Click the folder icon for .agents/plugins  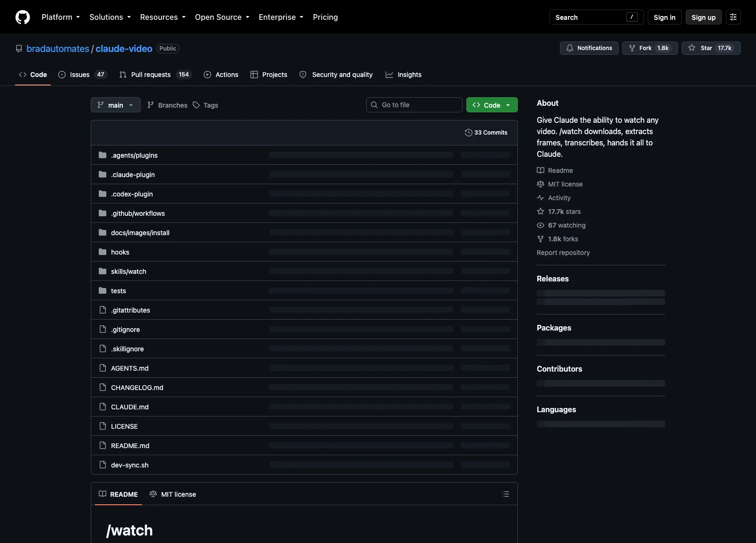103,155
